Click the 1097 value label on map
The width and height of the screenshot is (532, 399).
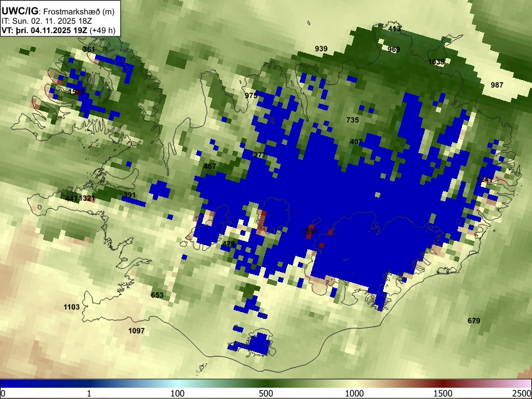pyautogui.click(x=136, y=331)
